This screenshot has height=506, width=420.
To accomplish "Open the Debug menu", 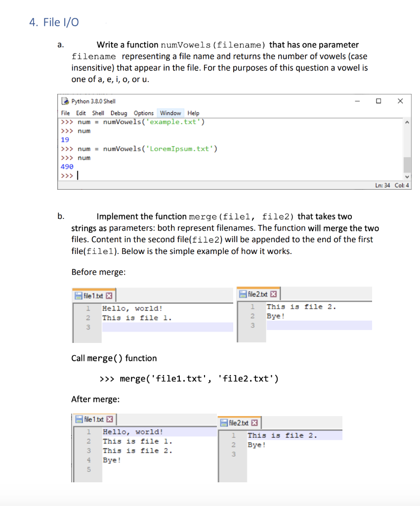I will click(x=119, y=113).
